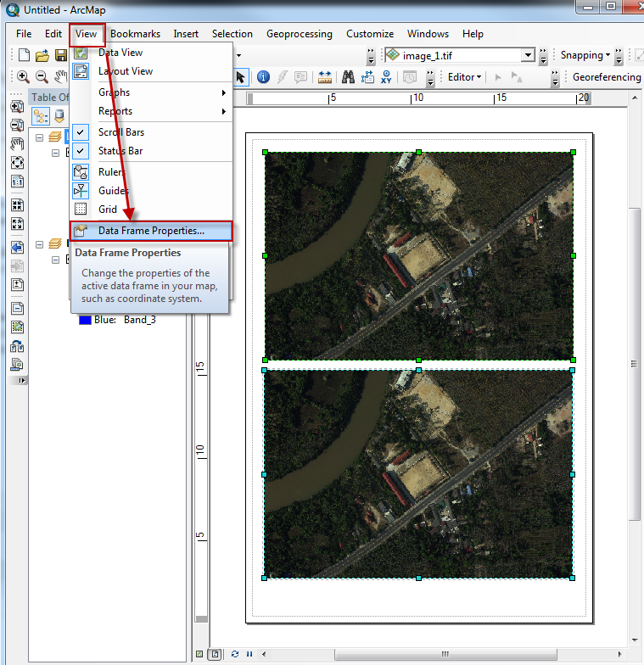The image size is (644, 665).
Task: Click the Change Layout template icon
Action: pos(17,346)
